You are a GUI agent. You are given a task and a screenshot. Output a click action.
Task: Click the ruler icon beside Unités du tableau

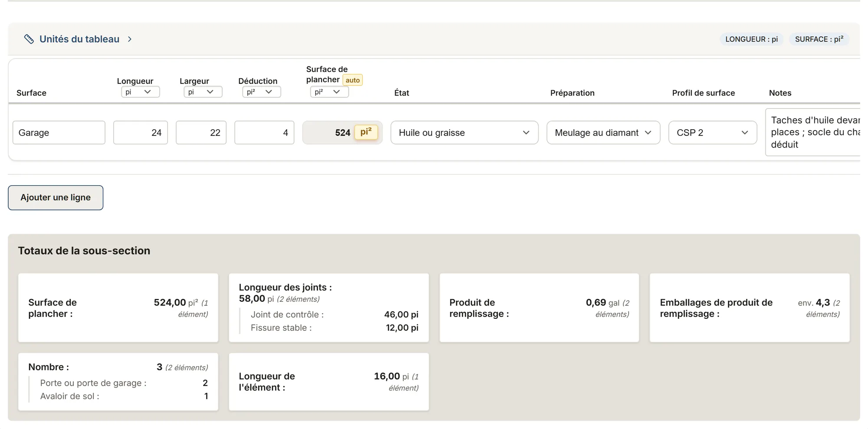tap(29, 39)
